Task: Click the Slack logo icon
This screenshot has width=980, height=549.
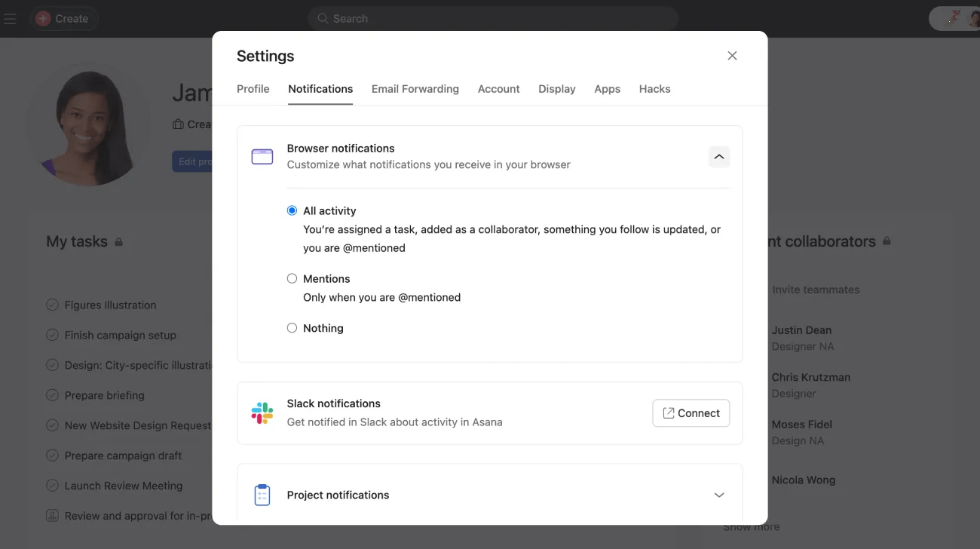Action: tap(262, 412)
